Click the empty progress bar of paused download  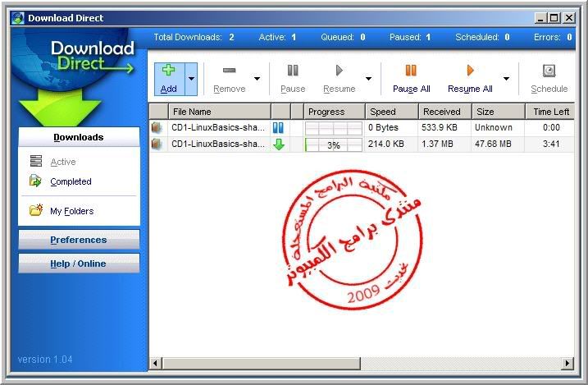pos(334,128)
